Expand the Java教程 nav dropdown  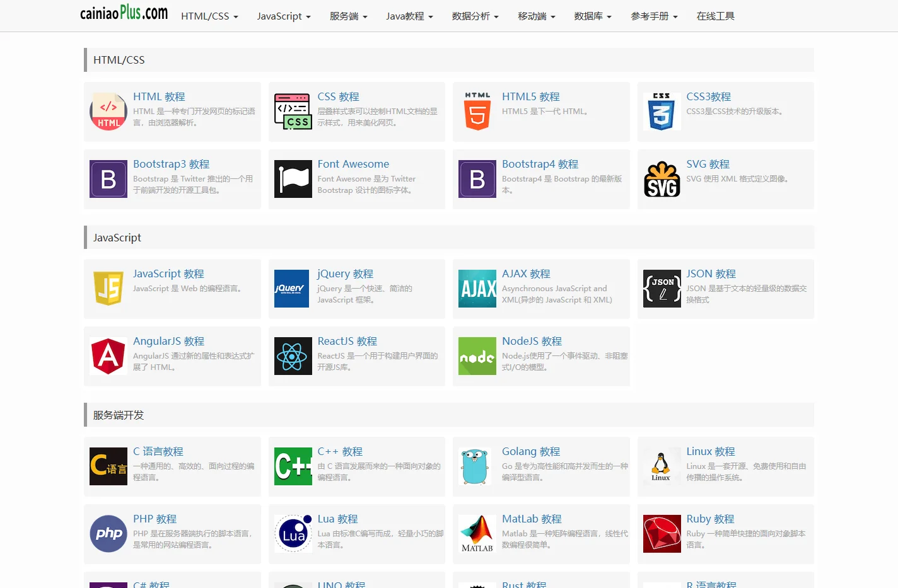click(409, 16)
